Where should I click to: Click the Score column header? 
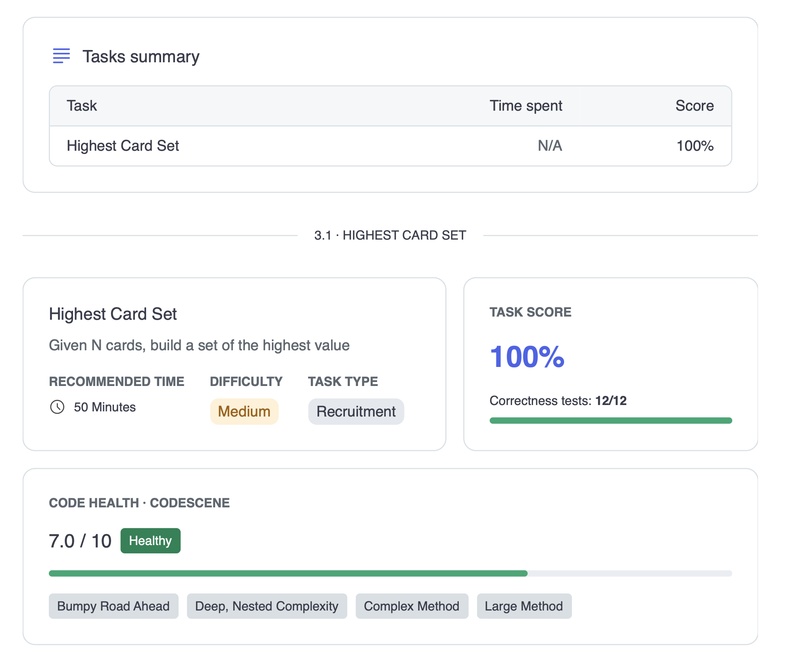point(695,106)
